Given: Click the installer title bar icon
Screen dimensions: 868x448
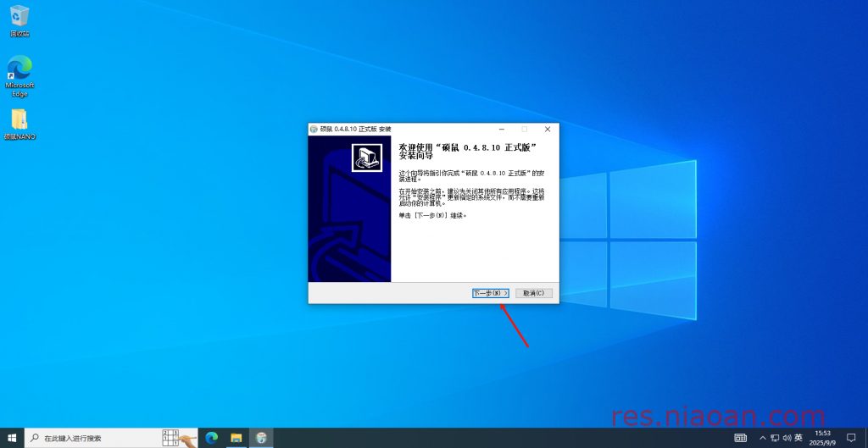Looking at the screenshot, I should 314,129.
